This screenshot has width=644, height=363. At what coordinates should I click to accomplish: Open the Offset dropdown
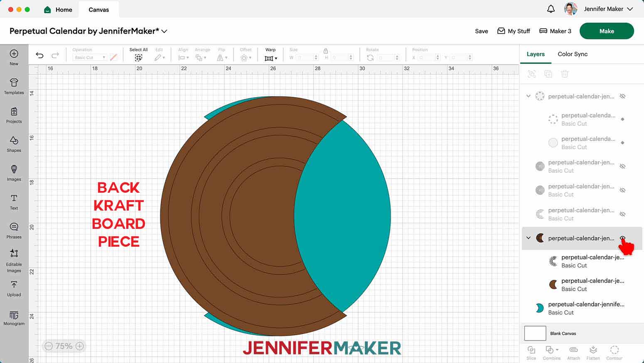(246, 58)
